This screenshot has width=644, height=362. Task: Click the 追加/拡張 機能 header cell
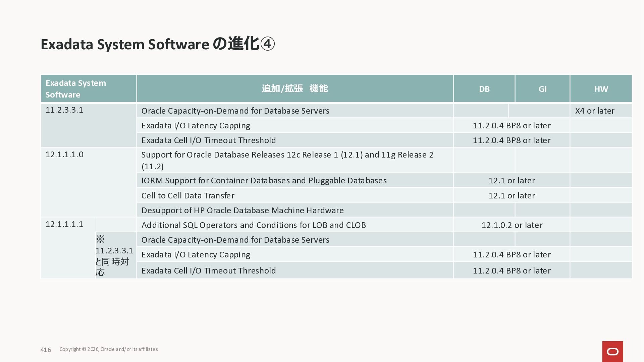pyautogui.click(x=294, y=88)
